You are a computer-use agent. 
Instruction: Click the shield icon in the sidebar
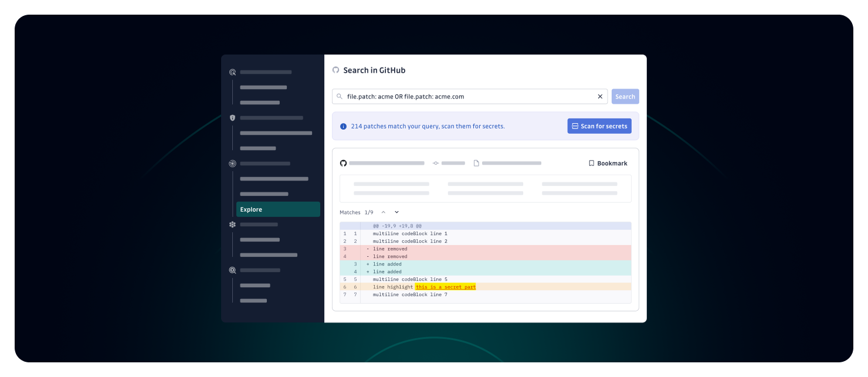coord(232,118)
